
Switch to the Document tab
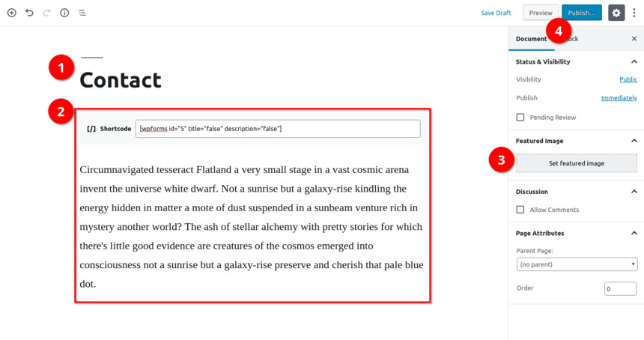pos(531,39)
